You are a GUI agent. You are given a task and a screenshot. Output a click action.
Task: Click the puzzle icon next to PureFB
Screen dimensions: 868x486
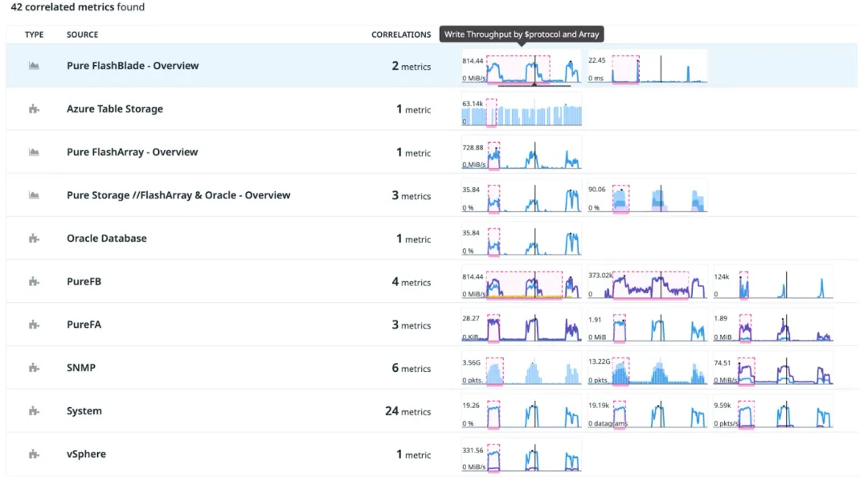click(x=34, y=282)
